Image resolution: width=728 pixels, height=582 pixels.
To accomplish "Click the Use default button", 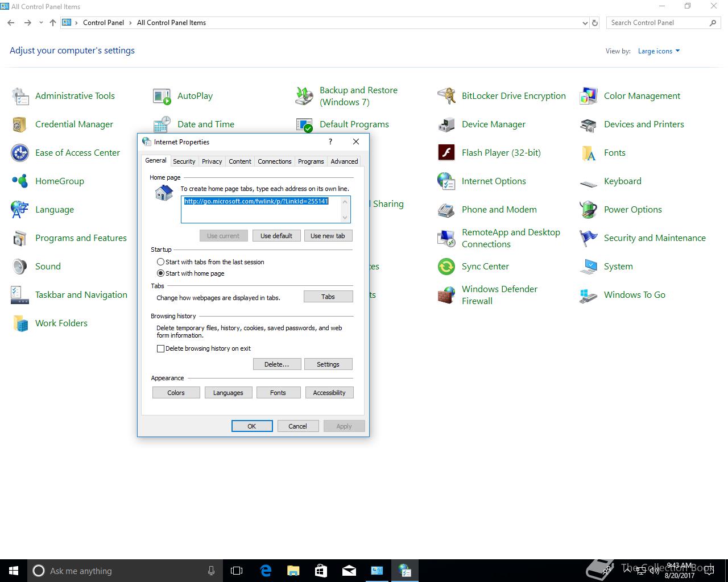I will [x=276, y=236].
